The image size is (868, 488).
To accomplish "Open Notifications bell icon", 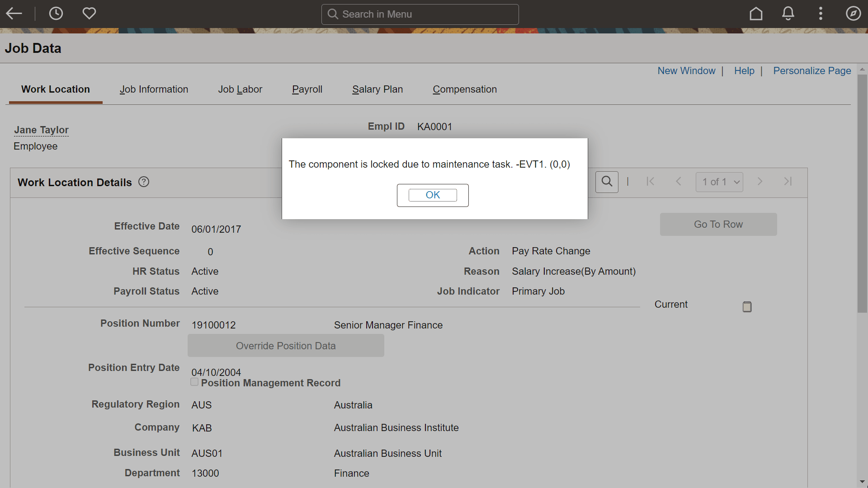I will [x=788, y=14].
